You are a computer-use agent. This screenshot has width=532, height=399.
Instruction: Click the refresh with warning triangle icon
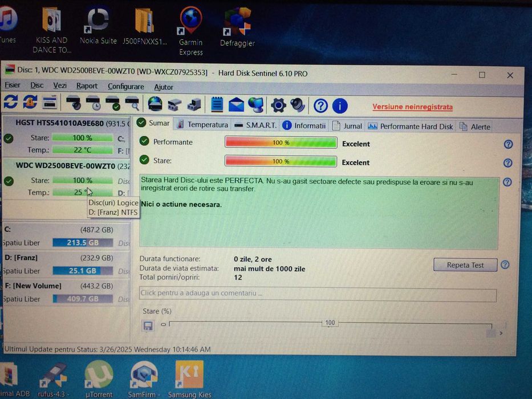30,102
